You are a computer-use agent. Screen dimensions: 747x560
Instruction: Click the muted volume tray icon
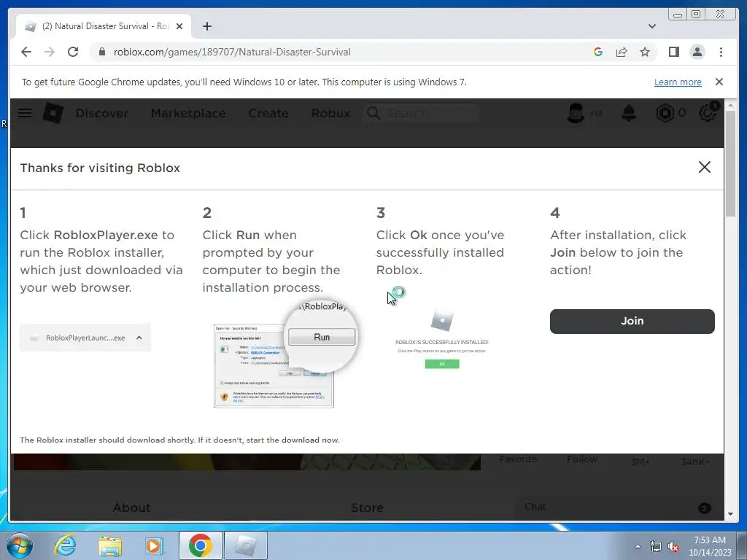(673, 546)
